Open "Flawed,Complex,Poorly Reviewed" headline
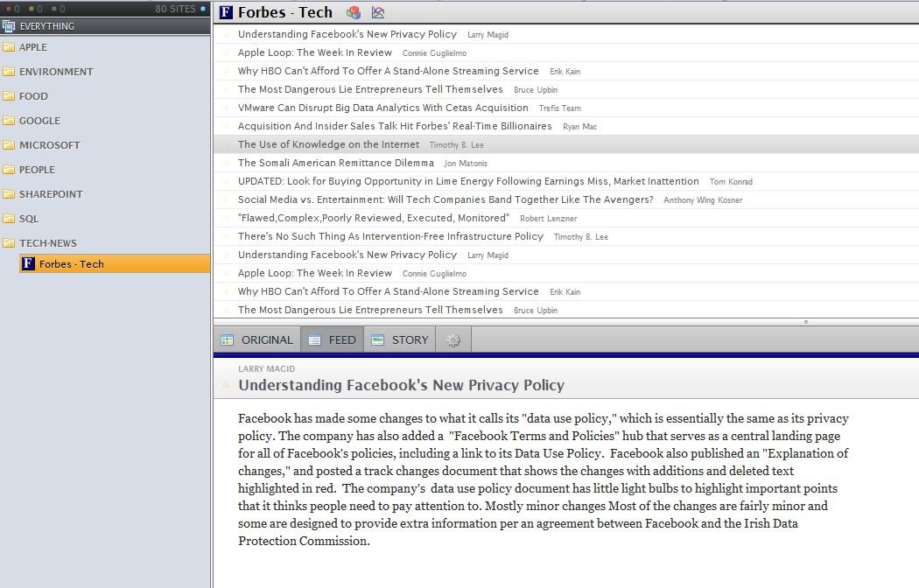 374,218
